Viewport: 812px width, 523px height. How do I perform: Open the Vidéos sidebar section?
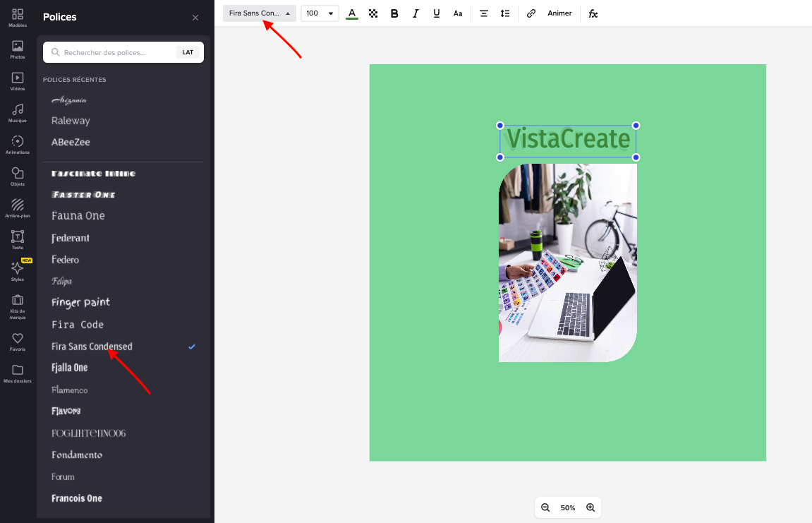pos(18,81)
